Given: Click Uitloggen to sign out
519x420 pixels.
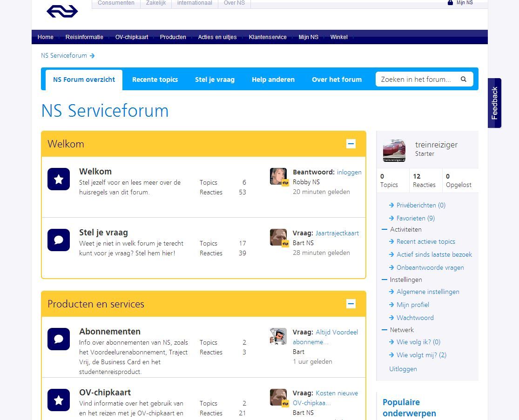Looking at the screenshot, I should (403, 369).
